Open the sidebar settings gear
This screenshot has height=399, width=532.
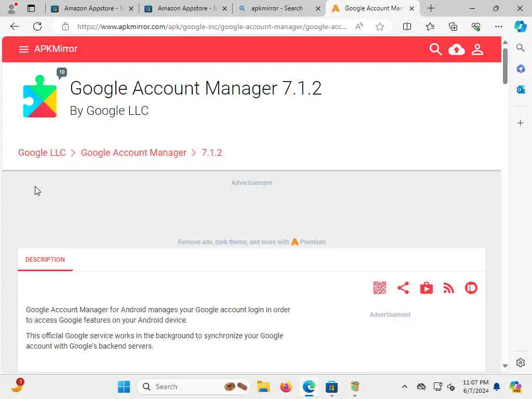point(520,363)
